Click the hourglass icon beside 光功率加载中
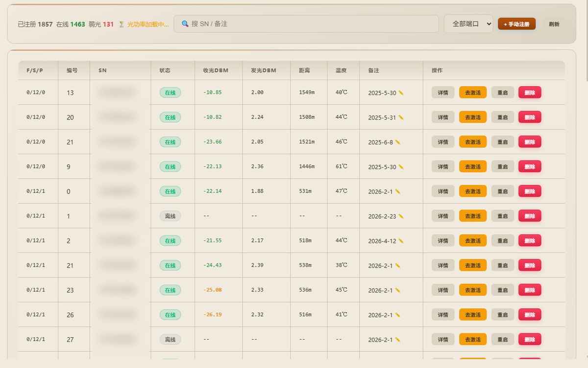The image size is (588, 368). 121,24
